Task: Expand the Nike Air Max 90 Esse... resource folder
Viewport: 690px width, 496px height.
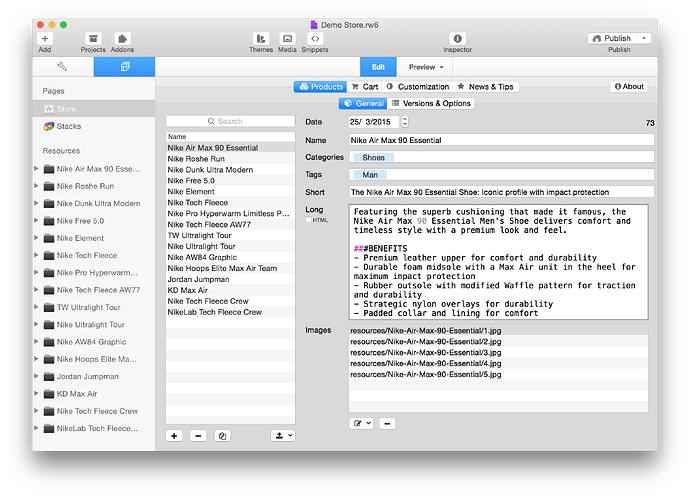Action: 36,169
